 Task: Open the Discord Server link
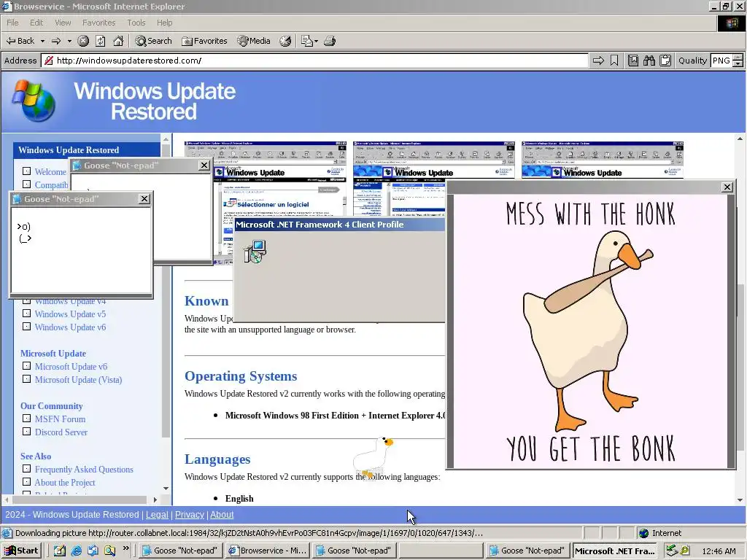61,432
